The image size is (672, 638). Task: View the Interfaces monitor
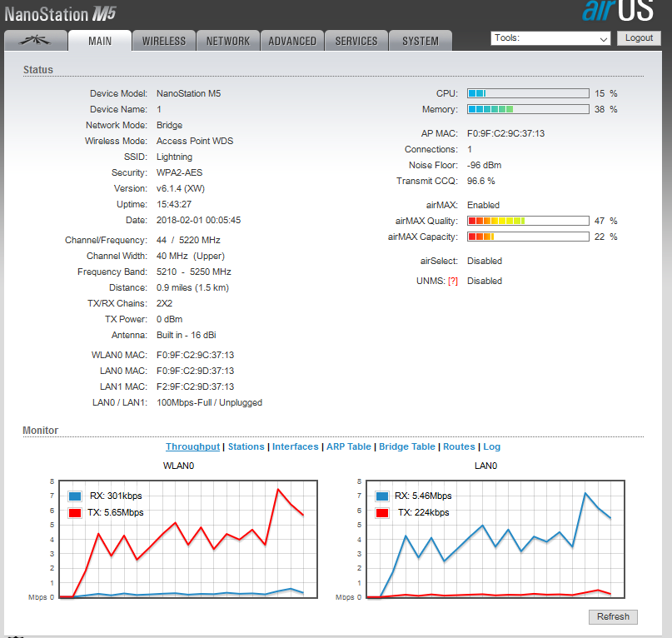point(296,446)
